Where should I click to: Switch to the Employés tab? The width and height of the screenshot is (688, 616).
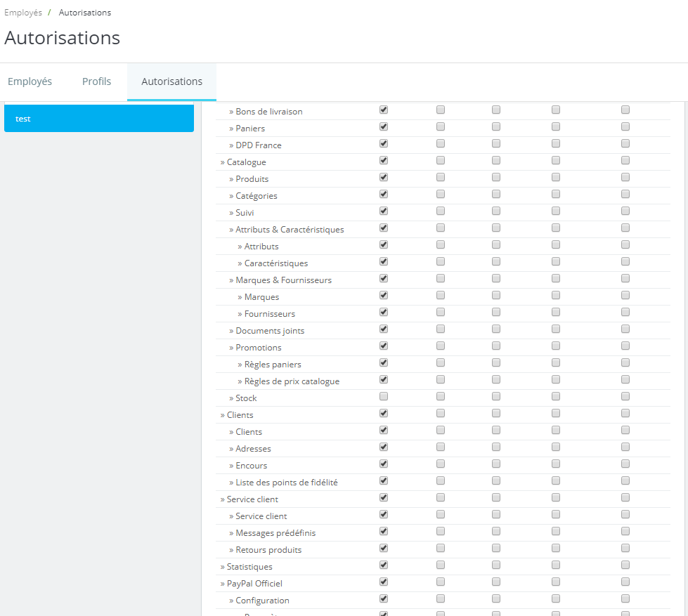(x=30, y=81)
